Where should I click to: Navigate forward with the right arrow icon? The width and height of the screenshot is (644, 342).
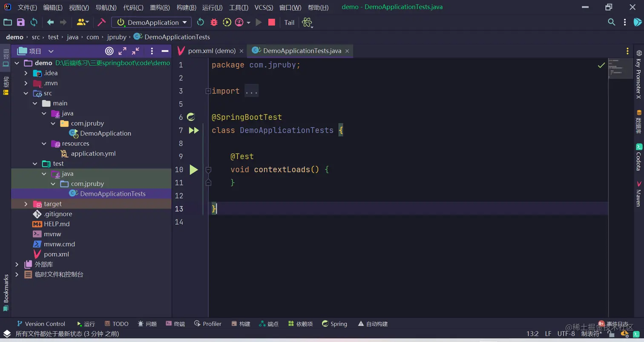pos(63,22)
